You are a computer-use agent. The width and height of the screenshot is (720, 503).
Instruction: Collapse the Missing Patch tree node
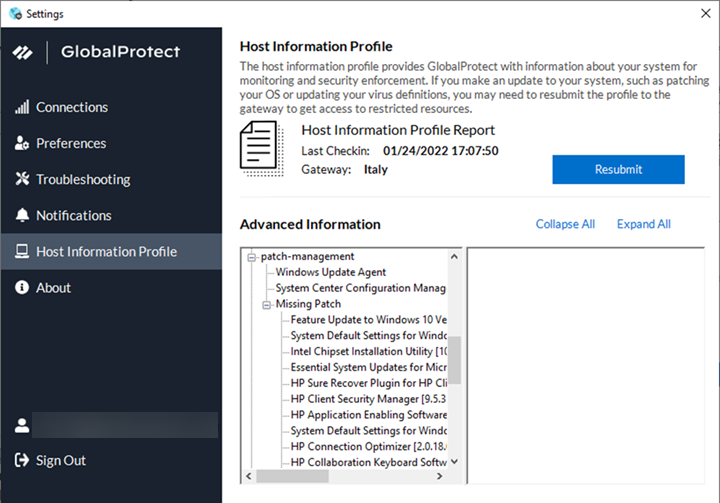click(267, 304)
